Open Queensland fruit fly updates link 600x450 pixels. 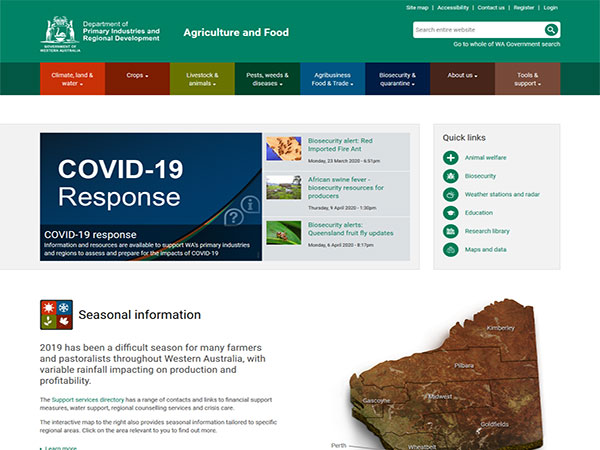click(351, 229)
